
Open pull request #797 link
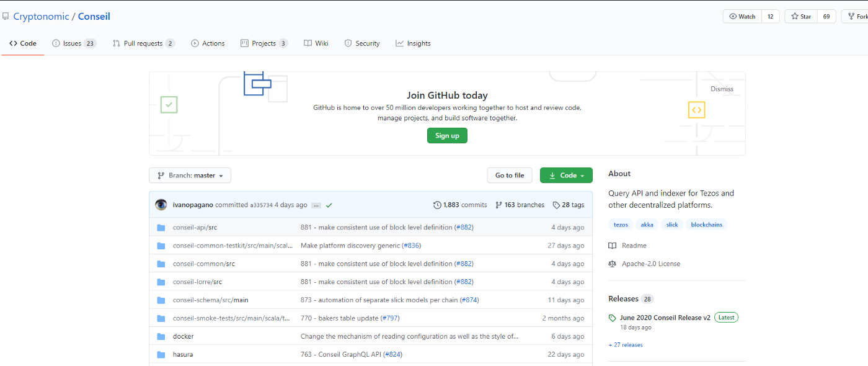point(390,318)
